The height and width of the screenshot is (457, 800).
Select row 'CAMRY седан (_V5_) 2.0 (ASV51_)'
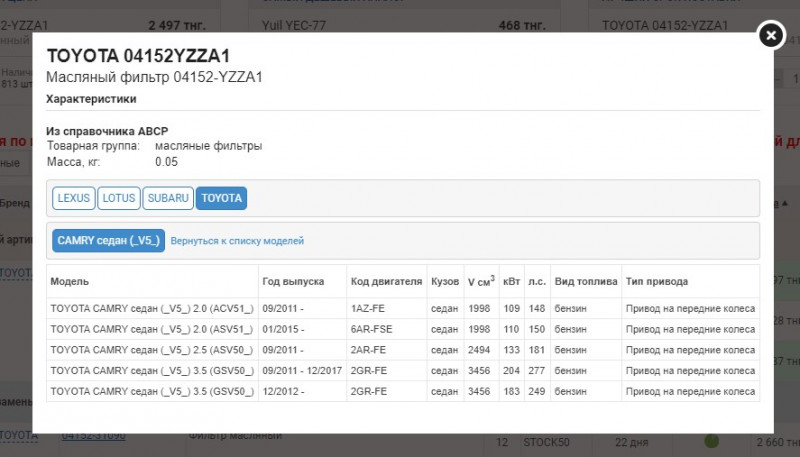coord(403,329)
